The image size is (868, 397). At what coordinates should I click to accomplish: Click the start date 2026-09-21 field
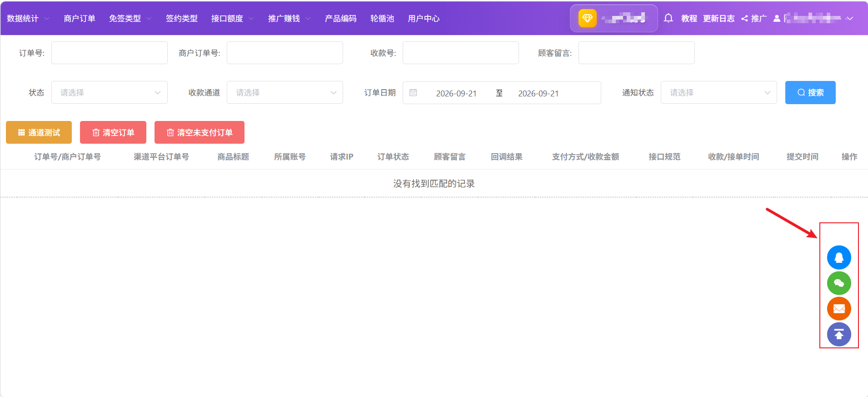click(x=456, y=93)
